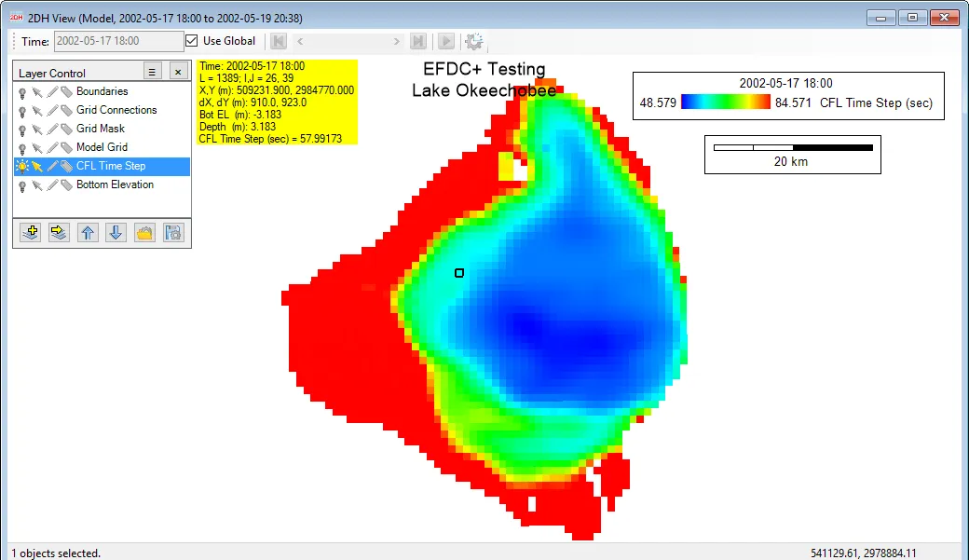Move the selected layer up
Screen dimensions: 969x560
(88, 232)
